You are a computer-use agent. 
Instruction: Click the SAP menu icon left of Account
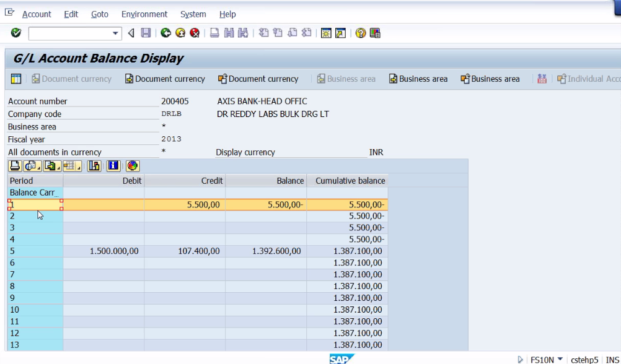[x=9, y=13]
